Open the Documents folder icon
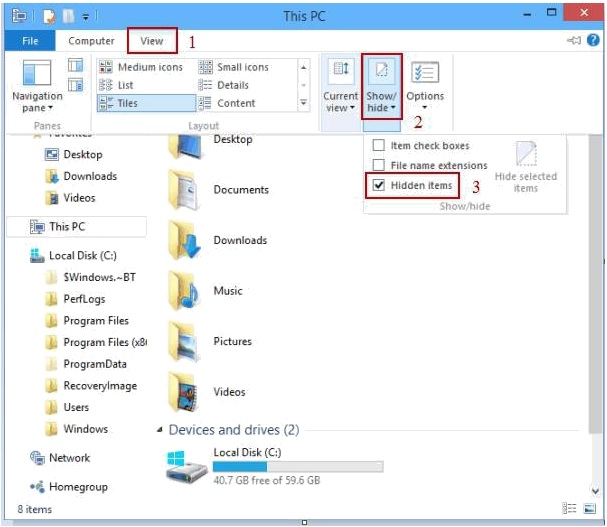 tap(187, 190)
